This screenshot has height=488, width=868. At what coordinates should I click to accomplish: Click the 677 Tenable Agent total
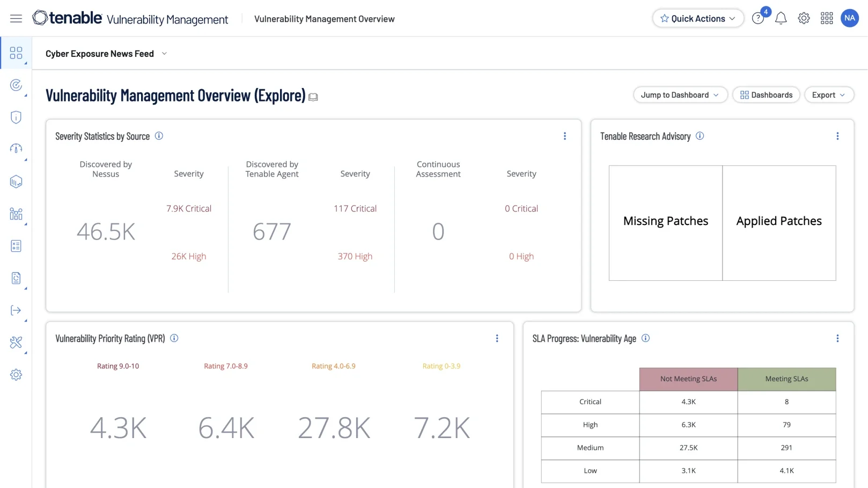(x=272, y=232)
